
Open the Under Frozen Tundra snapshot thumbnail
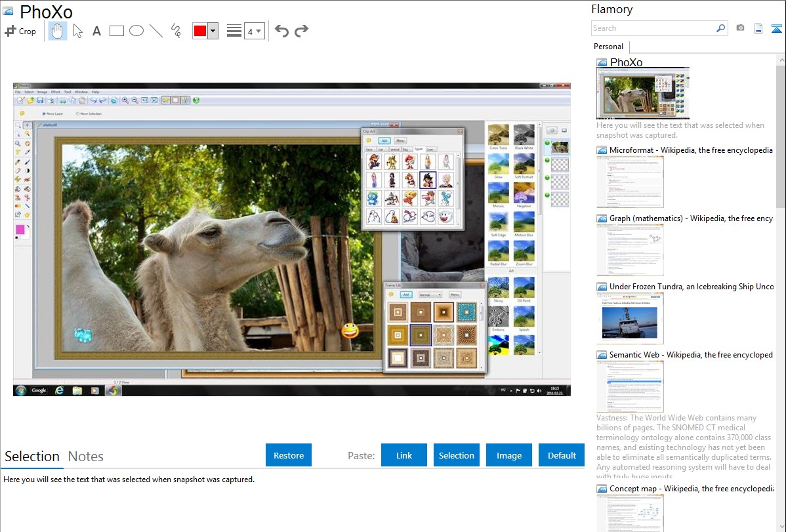point(630,318)
